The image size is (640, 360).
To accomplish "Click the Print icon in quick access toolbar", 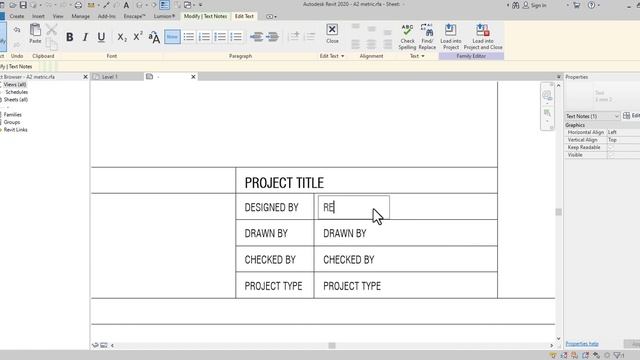I will pos(78,5).
